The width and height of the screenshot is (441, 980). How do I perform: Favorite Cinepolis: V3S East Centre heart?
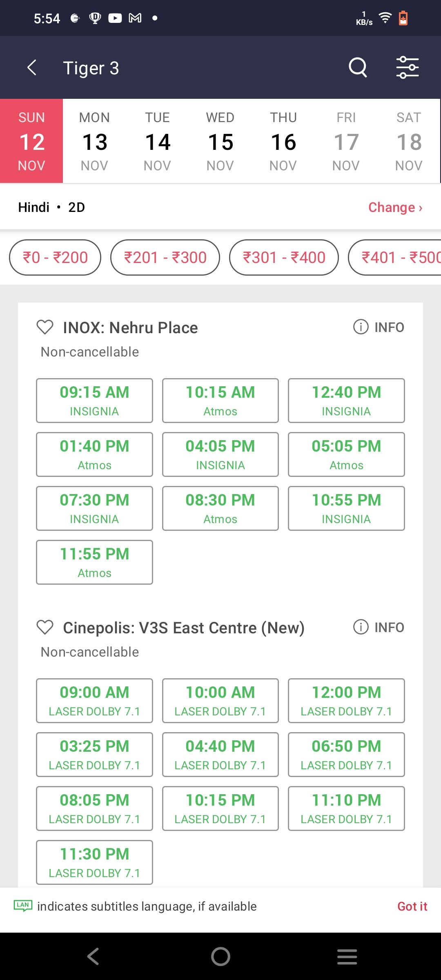point(45,628)
